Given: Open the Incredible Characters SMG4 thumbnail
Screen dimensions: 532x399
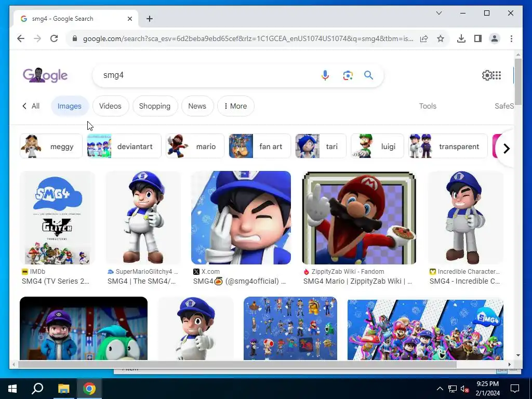Looking at the screenshot, I should coord(465,218).
